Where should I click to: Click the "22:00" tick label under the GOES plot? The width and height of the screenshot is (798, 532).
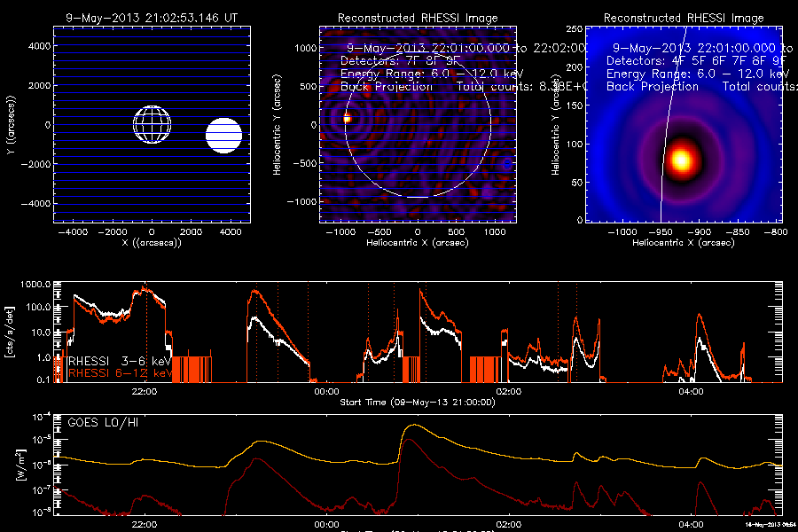144,524
